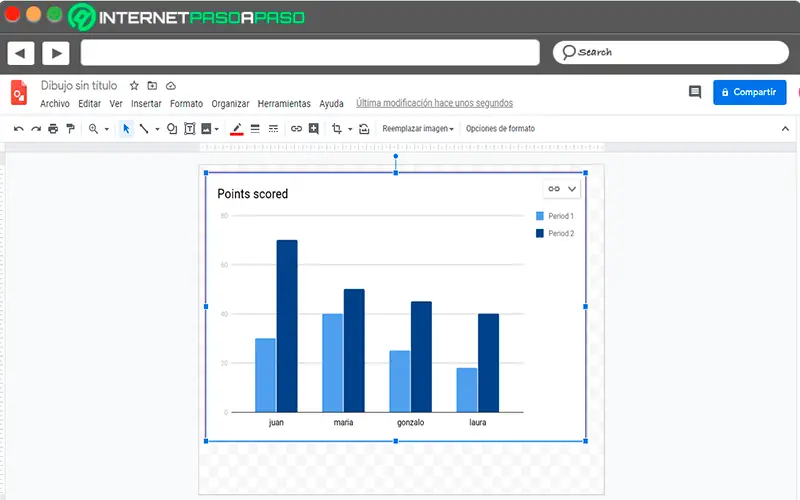The image size is (800, 500).
Task: Click the blue Compartir button
Action: click(749, 92)
